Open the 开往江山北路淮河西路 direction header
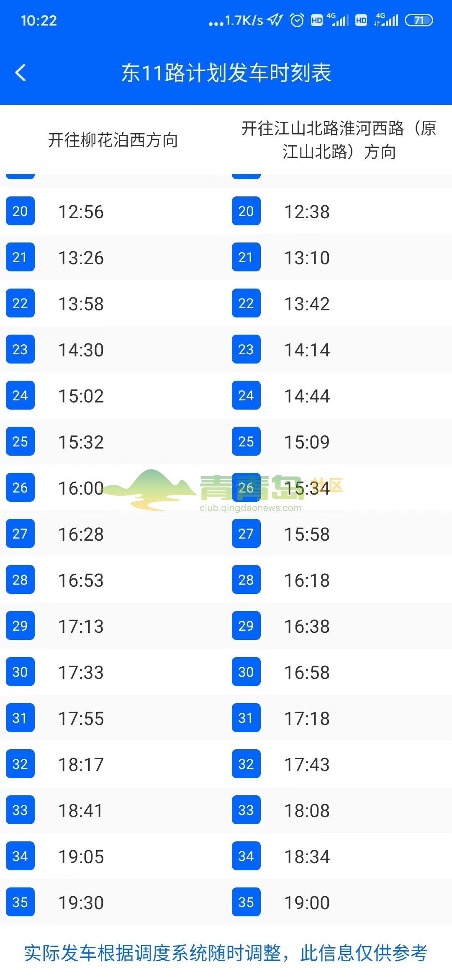The height and width of the screenshot is (980, 452). (x=339, y=140)
